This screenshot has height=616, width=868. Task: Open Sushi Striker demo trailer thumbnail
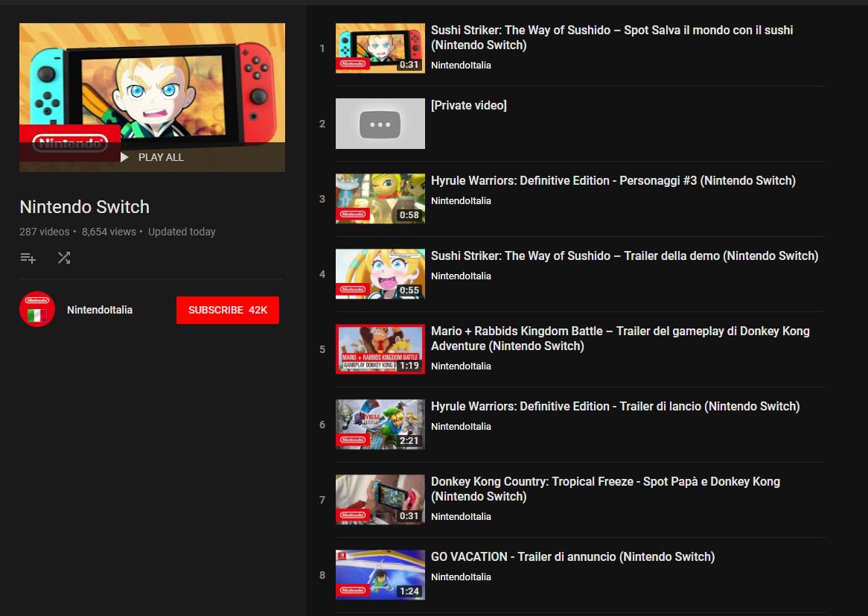[x=380, y=274]
